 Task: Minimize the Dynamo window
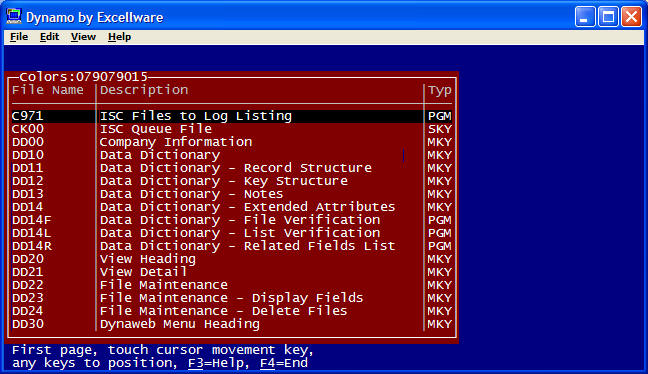(585, 17)
